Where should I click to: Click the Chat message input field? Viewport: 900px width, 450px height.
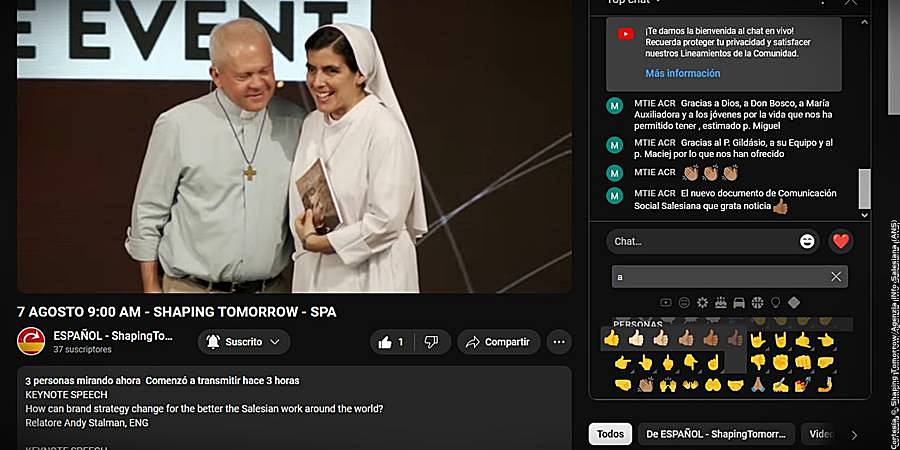coord(704,242)
